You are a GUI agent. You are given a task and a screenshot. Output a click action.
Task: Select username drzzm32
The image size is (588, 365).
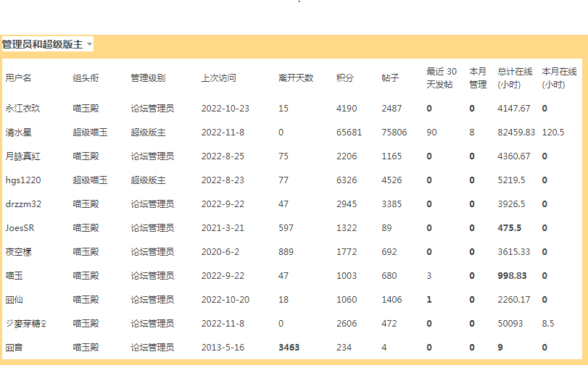coord(23,204)
